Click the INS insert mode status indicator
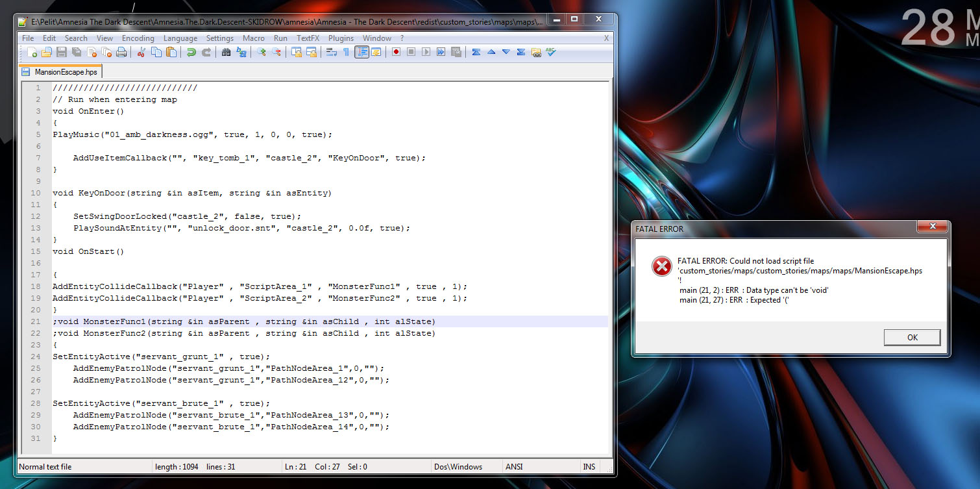Image resolution: width=980 pixels, height=489 pixels. pos(589,466)
